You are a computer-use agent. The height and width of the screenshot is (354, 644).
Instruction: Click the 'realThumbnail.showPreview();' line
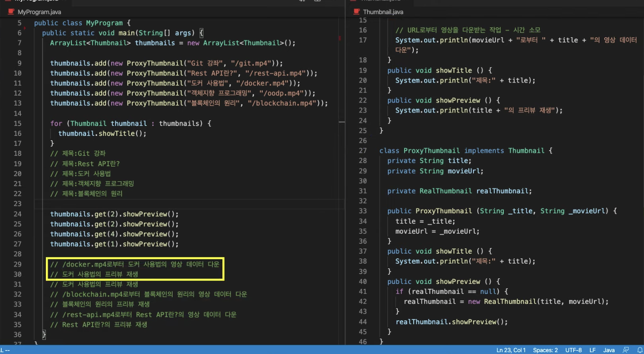click(452, 322)
